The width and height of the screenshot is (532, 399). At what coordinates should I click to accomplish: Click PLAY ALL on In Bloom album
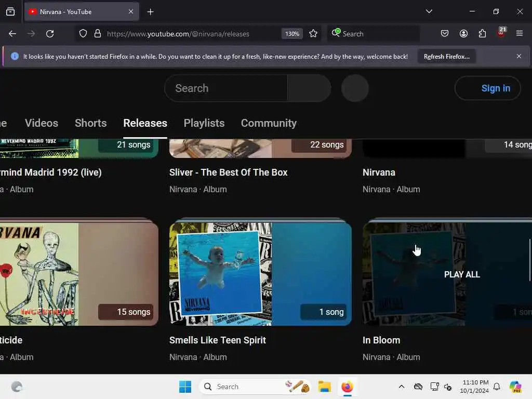click(x=462, y=274)
